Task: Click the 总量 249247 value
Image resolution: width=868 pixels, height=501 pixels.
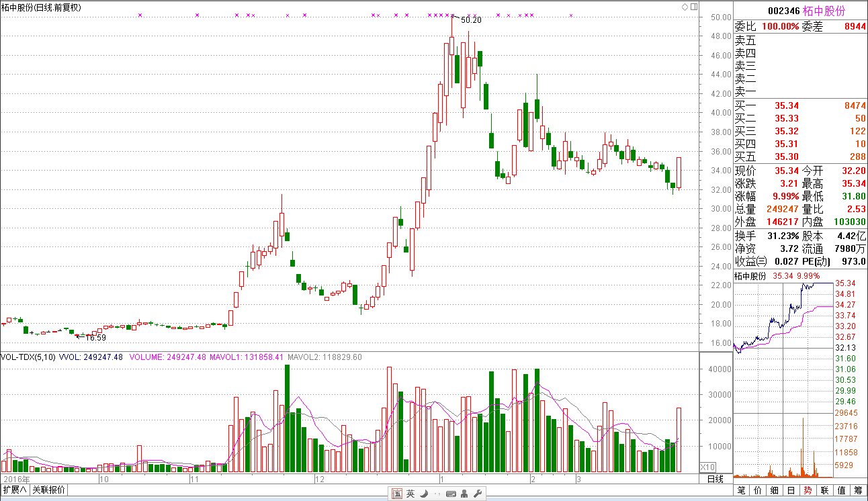Action: 783,209
